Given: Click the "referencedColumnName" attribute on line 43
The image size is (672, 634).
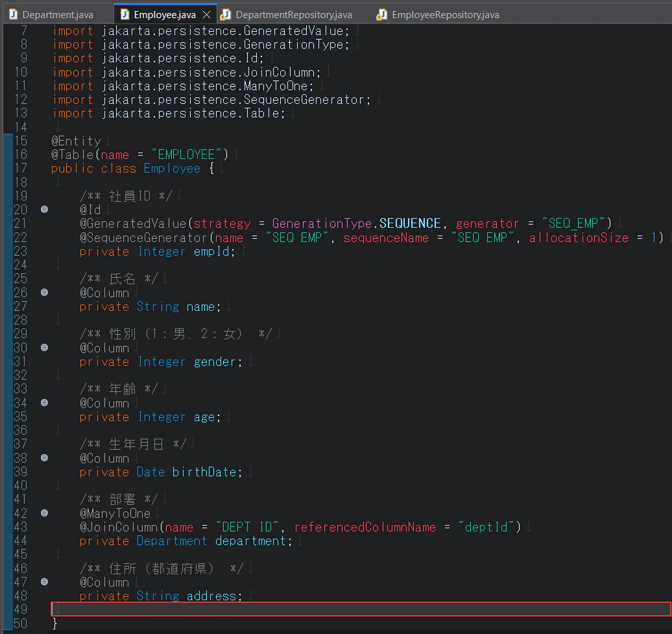Looking at the screenshot, I should (x=365, y=527).
